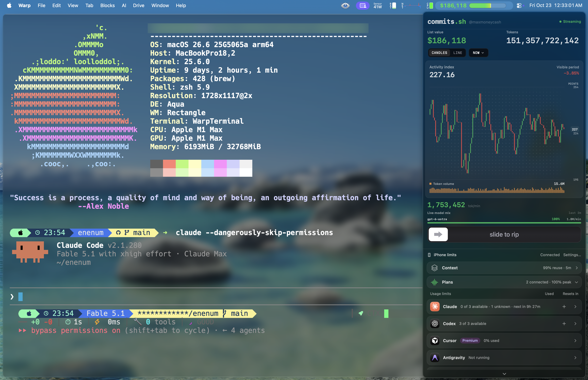
Task: Click the eye icon in menu bar
Action: point(345,5)
